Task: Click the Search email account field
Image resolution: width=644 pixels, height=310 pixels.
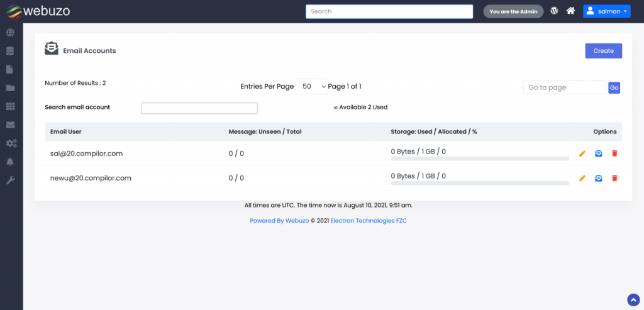Action: point(199,108)
